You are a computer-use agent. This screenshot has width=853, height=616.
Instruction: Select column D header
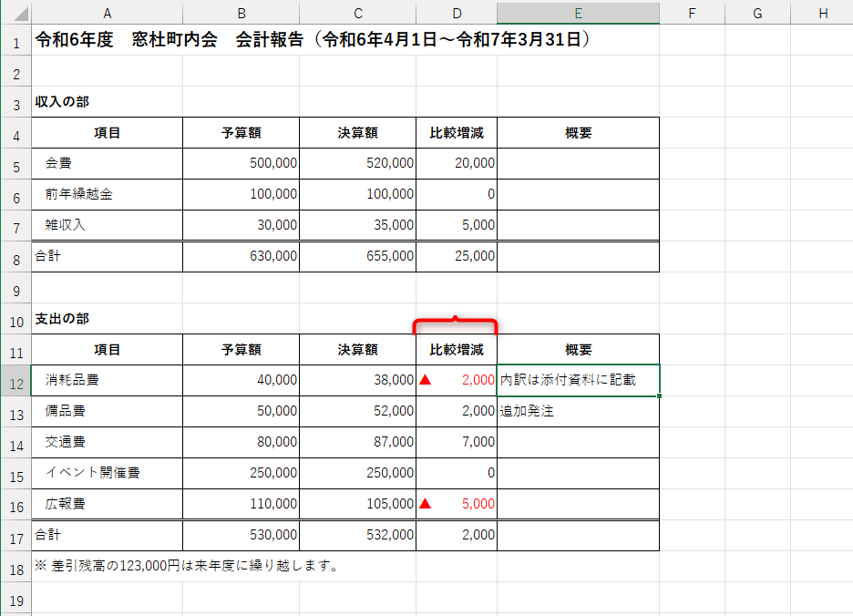point(457,13)
